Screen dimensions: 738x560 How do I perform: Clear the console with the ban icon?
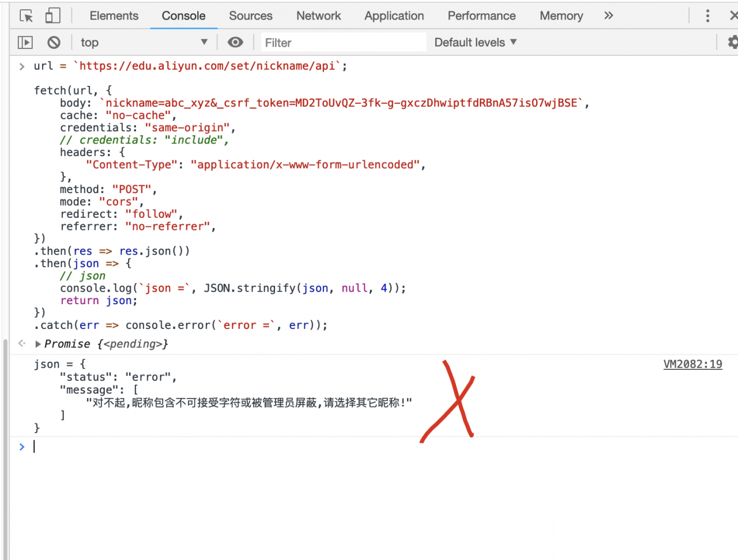(54, 42)
